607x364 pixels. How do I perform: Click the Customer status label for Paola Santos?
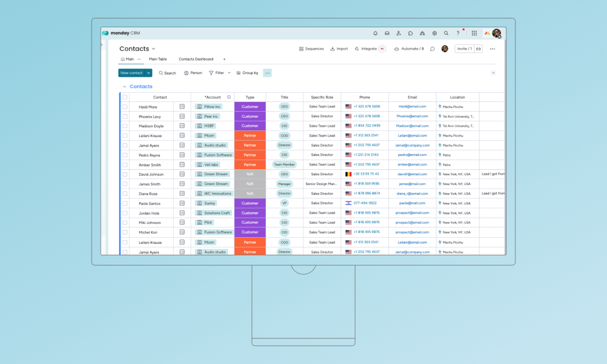pyautogui.click(x=249, y=203)
